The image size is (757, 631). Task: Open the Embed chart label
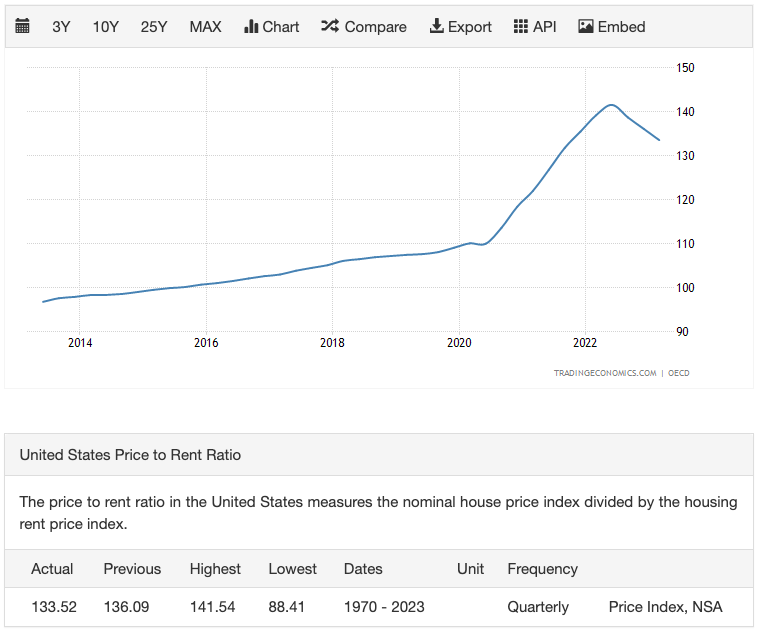621,27
